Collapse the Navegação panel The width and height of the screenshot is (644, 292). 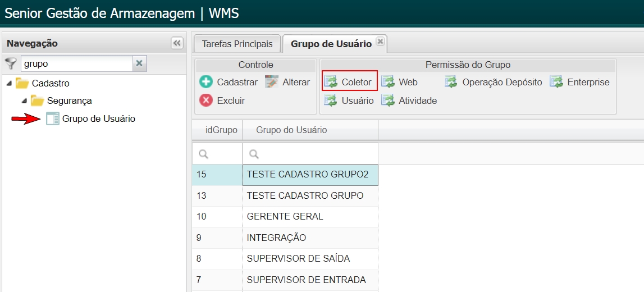(x=177, y=43)
